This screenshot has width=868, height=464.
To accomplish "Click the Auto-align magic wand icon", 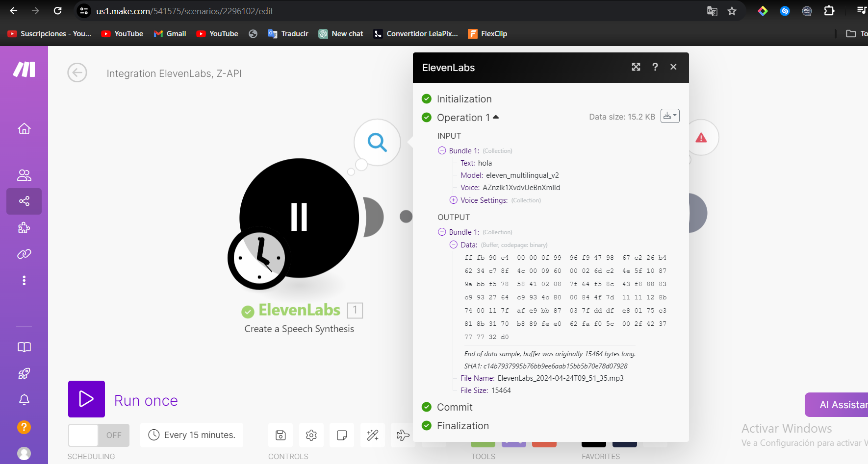I will click(373, 435).
